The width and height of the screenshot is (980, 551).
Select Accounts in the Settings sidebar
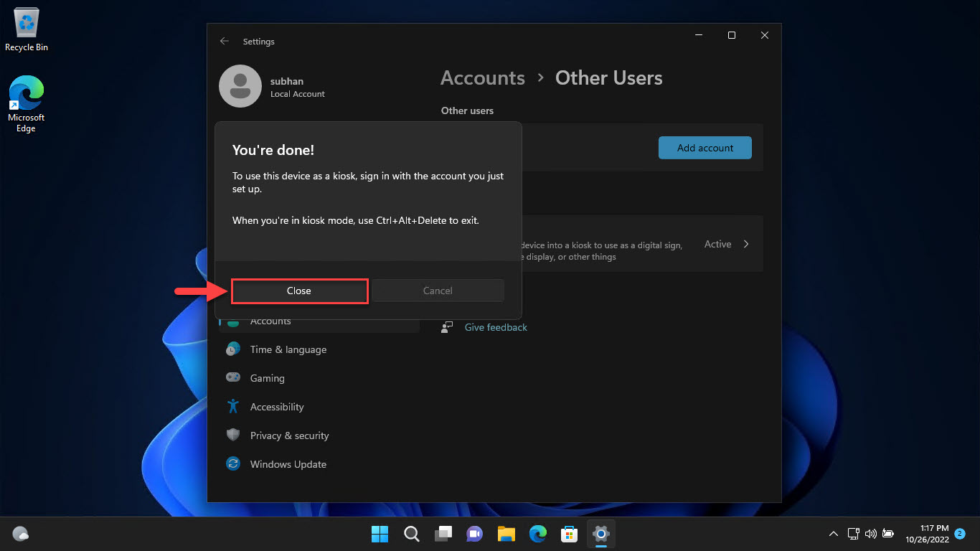click(270, 321)
